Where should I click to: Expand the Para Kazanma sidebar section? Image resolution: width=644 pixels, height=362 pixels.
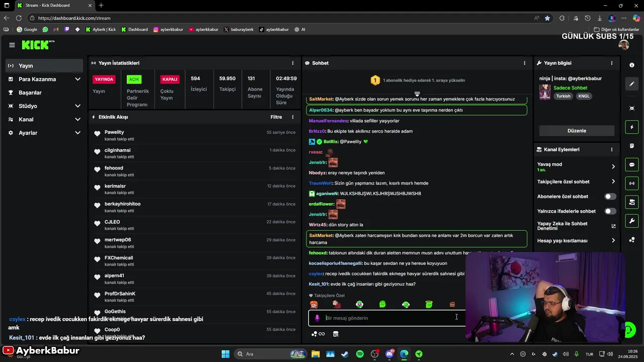click(x=77, y=79)
